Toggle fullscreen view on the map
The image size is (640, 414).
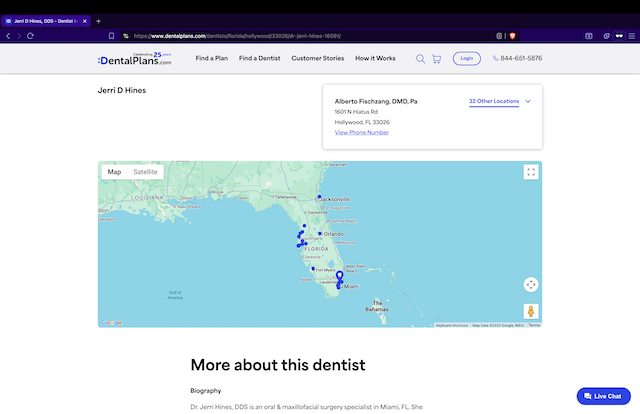click(531, 172)
